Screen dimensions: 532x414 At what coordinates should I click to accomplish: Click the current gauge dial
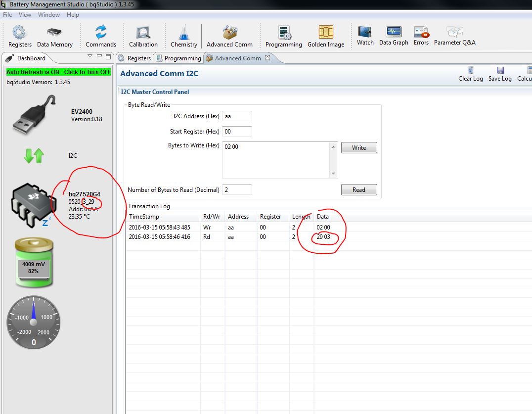coord(34,322)
